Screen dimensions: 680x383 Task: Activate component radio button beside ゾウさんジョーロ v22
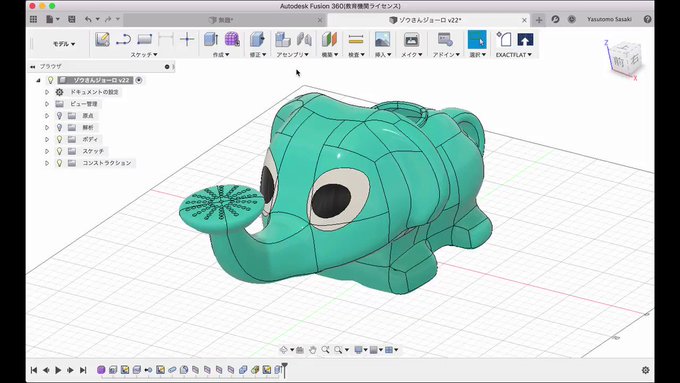tap(139, 80)
